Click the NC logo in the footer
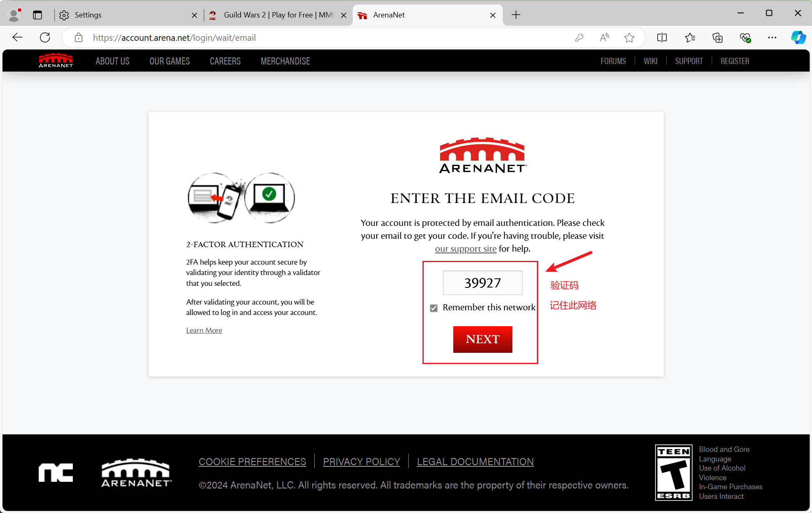Viewport: 812px width, 513px height. pos(56,473)
